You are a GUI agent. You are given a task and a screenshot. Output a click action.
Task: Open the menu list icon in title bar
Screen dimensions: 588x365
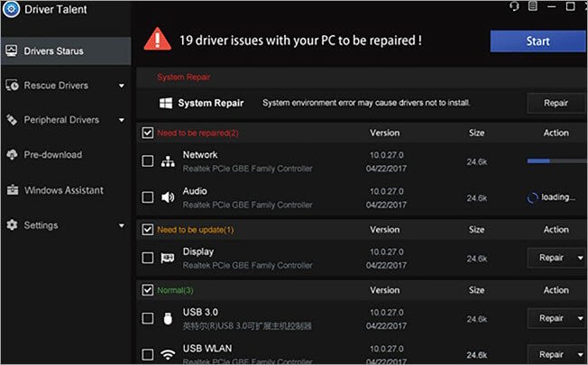(x=533, y=6)
